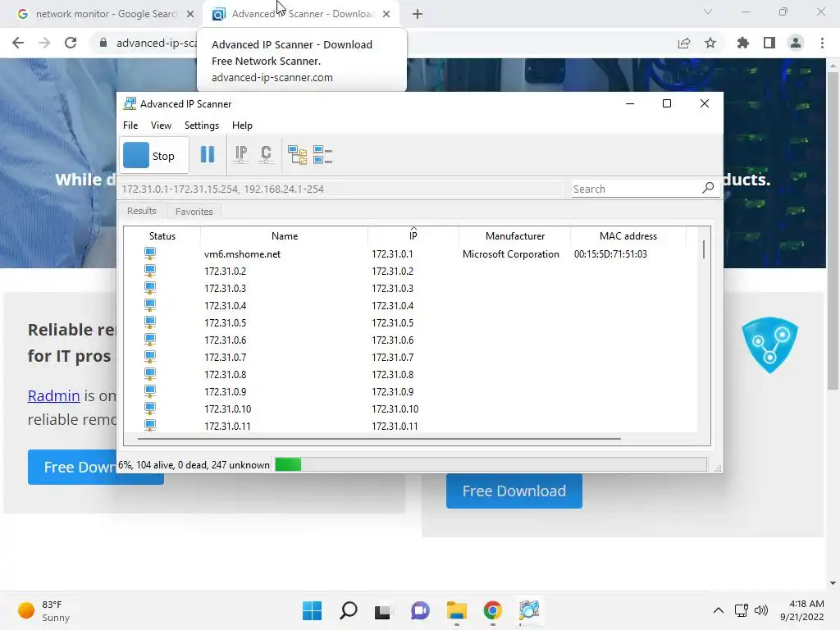The height and width of the screenshot is (630, 840).
Task: Close the Advanced IP Scanner browser tab
Action: click(386, 14)
